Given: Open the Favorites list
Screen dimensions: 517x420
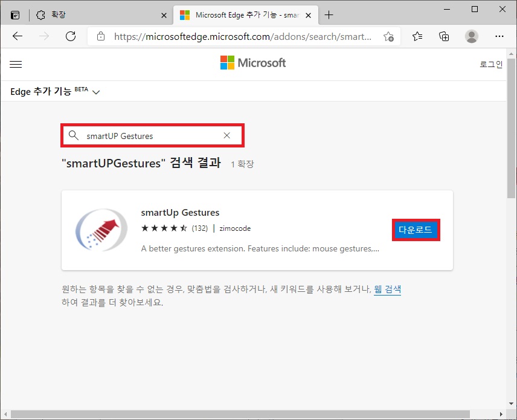Looking at the screenshot, I should pos(417,36).
